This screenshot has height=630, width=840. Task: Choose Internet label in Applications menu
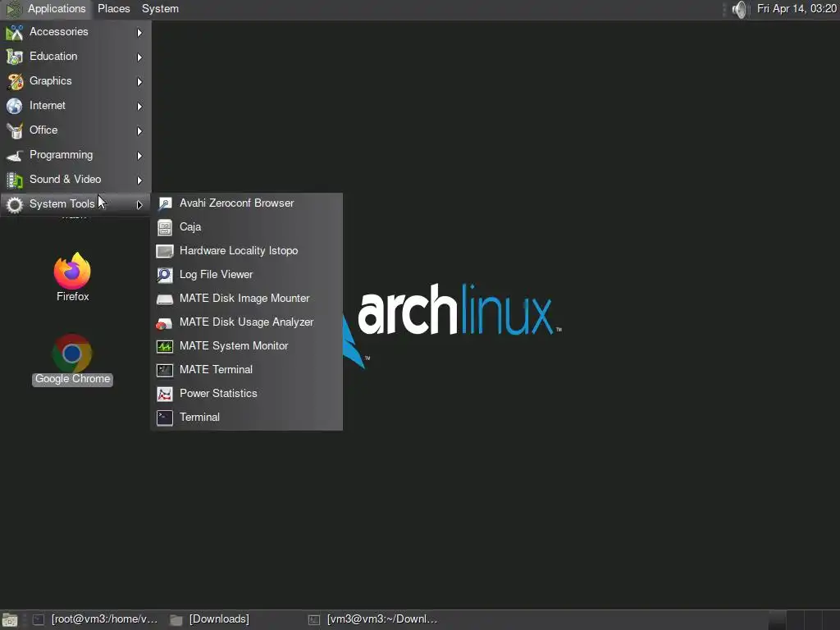tap(47, 106)
